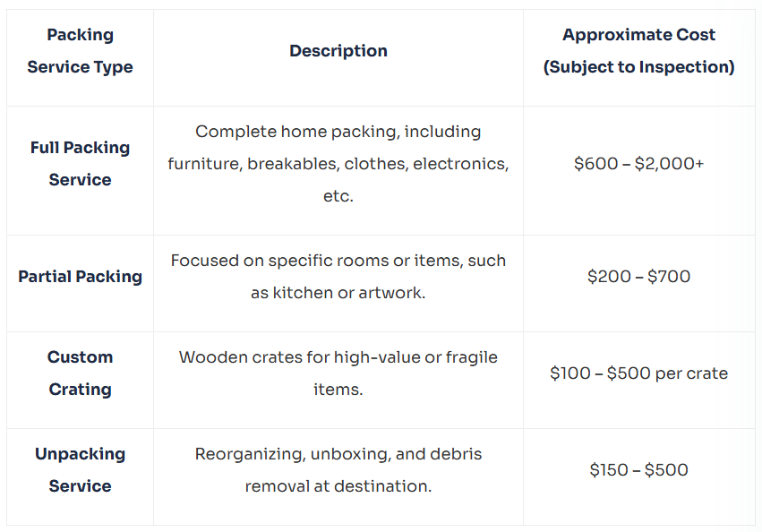Click the furniture, breakables, clothes, electronics line
762x532 pixels.
tap(338, 164)
